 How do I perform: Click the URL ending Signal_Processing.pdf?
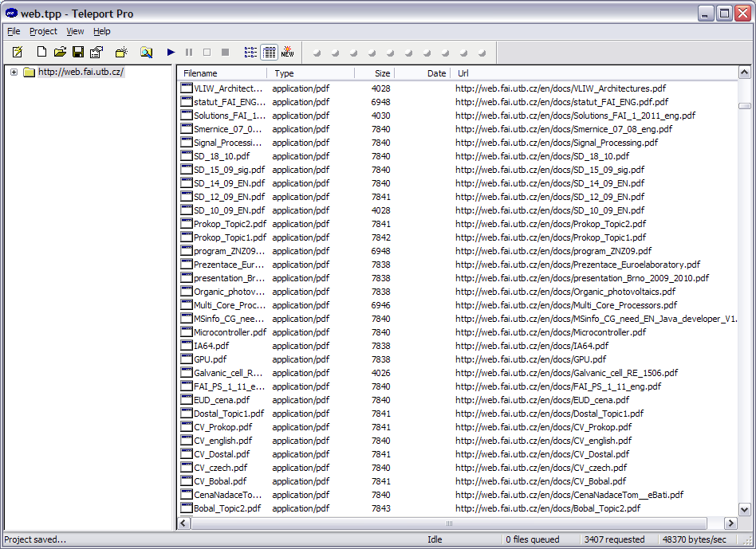point(557,143)
